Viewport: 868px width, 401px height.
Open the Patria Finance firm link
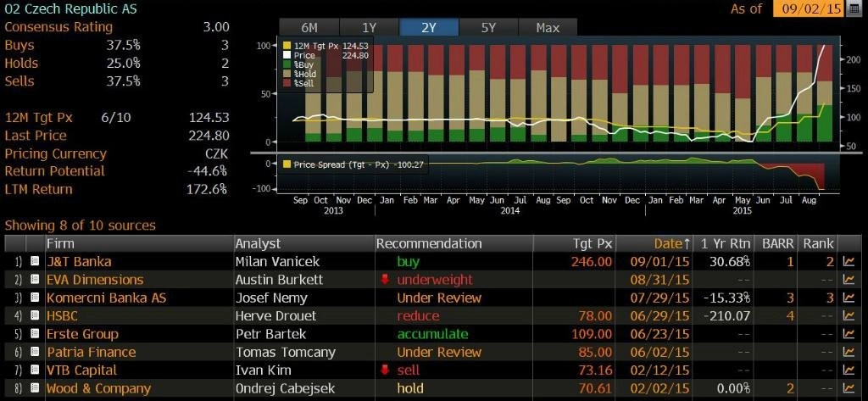click(92, 353)
